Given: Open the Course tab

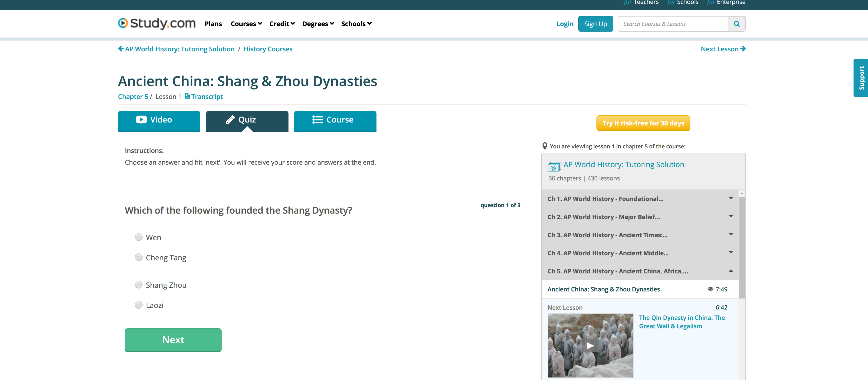Looking at the screenshot, I should pos(335,120).
